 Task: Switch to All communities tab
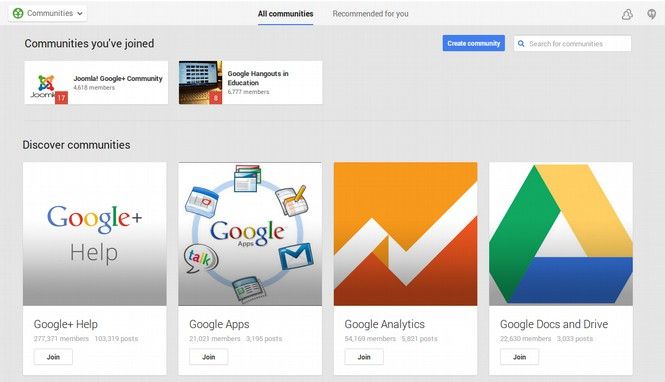285,14
